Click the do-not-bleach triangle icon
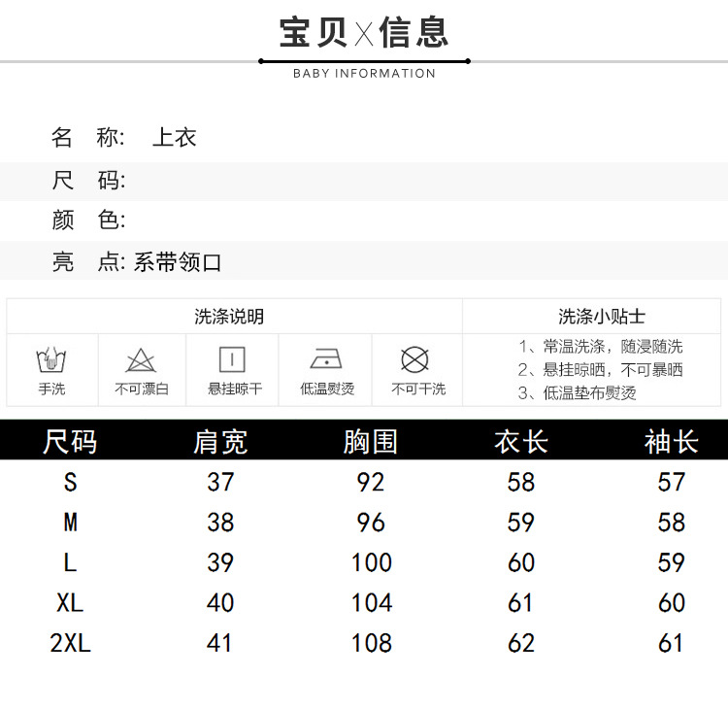Image resolution: width=728 pixels, height=711 pixels. click(x=141, y=360)
